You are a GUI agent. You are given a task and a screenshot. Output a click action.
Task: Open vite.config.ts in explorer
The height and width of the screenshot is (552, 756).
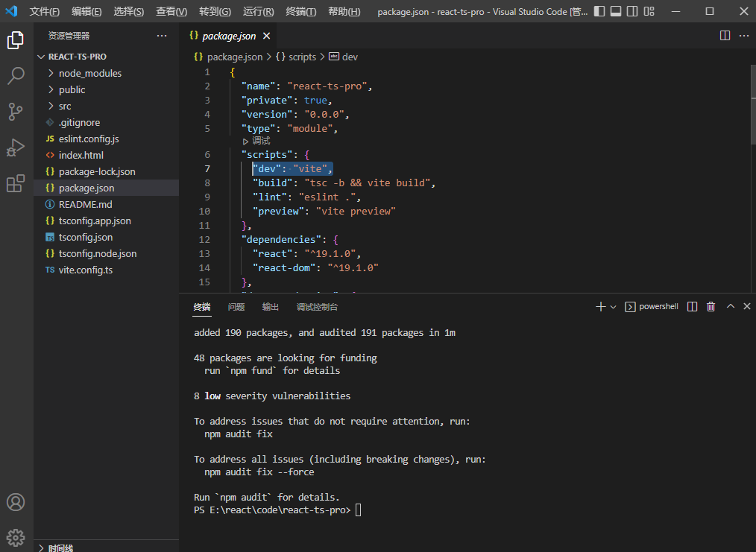coord(106,270)
